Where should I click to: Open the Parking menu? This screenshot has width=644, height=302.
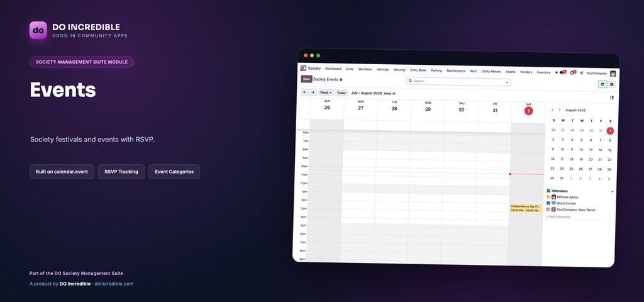point(436,70)
